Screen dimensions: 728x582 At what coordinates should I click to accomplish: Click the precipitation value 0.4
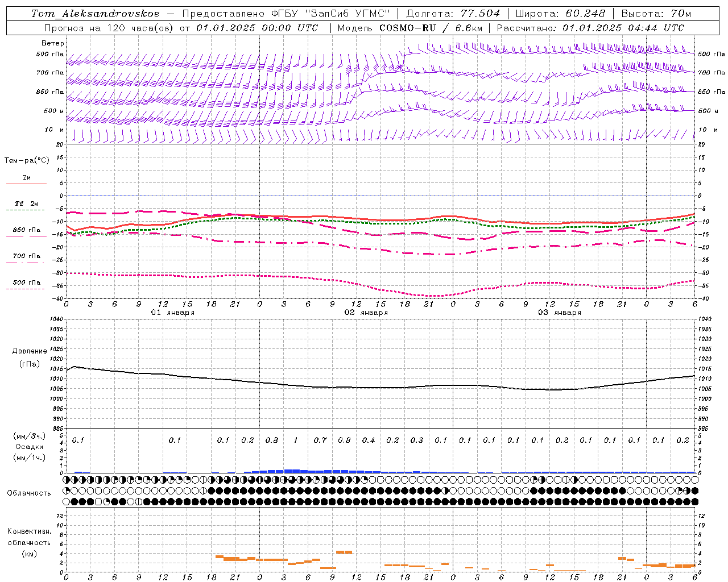369,440
